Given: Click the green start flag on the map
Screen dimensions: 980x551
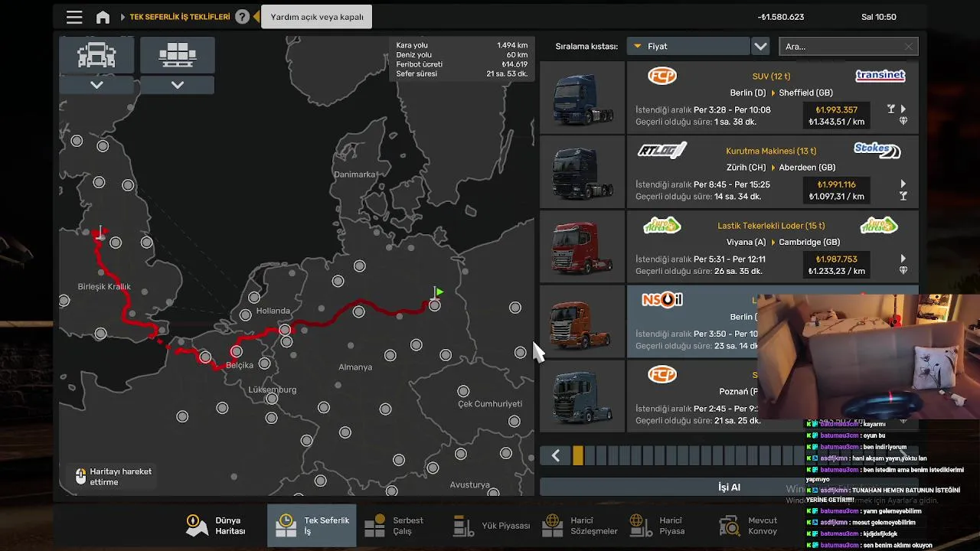Looking at the screenshot, I should (438, 292).
